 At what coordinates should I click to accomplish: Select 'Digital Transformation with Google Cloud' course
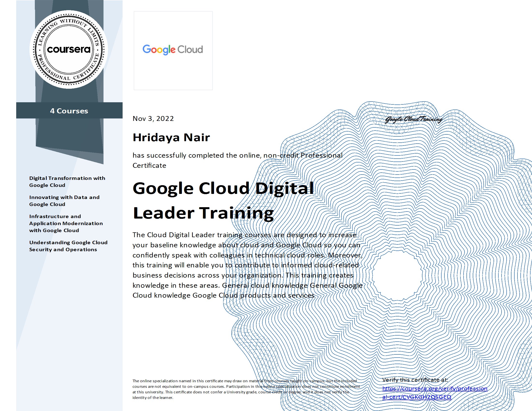[x=67, y=182]
